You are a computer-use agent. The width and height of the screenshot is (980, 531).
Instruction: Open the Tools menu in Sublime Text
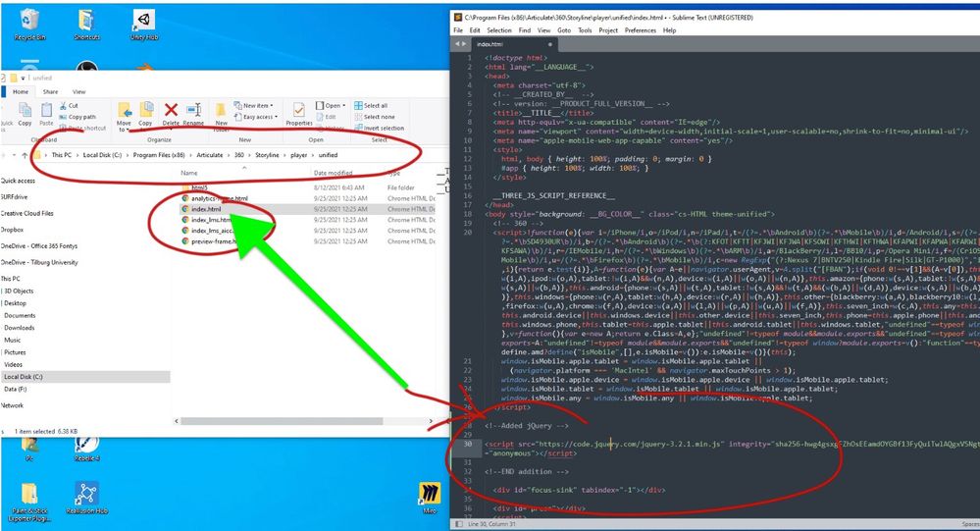tap(585, 30)
